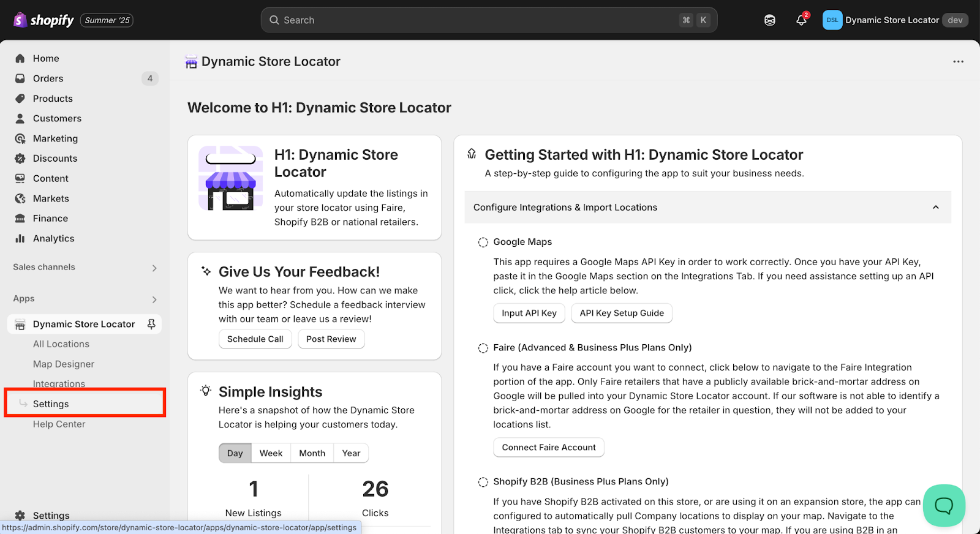This screenshot has width=980, height=534.
Task: Expand the Sales channels section
Action: [154, 268]
